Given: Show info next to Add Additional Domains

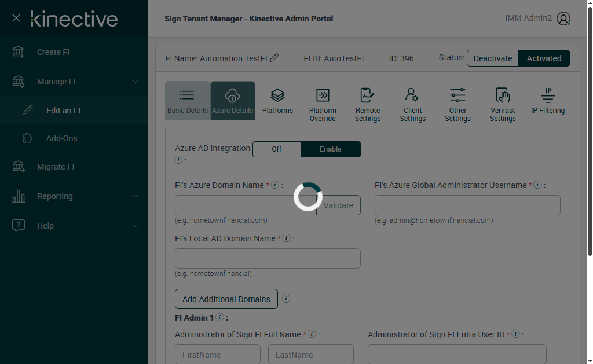Looking at the screenshot, I should [x=286, y=299].
